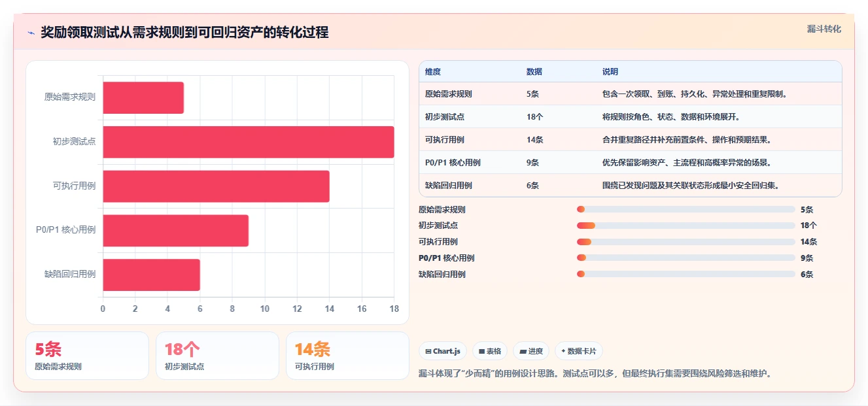Click the 初步测试点 bar in the chart

(249, 142)
